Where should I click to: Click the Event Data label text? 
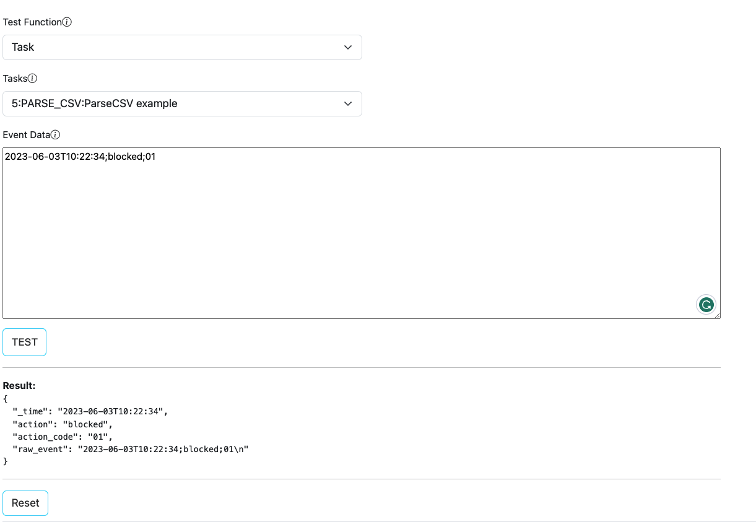[x=26, y=135]
